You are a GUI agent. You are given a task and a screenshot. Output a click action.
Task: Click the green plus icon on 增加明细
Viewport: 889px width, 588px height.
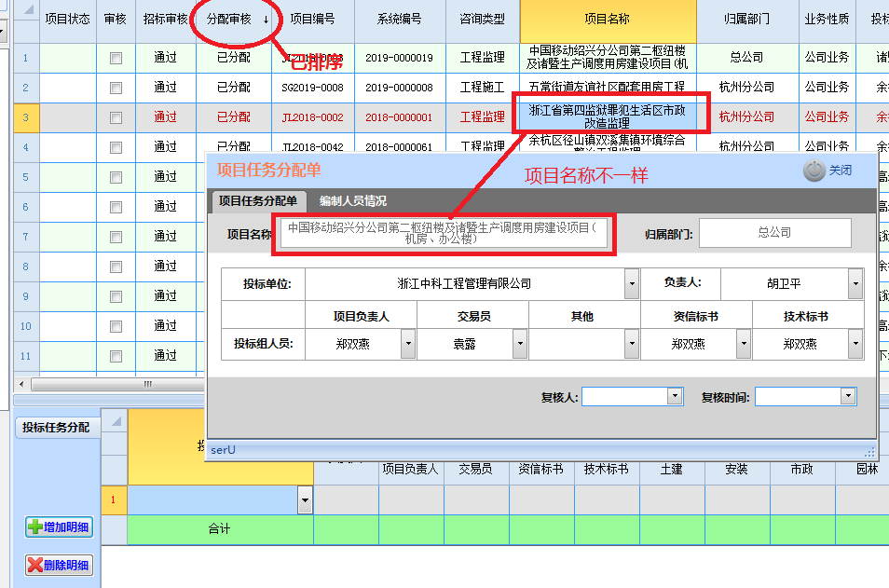point(35,527)
